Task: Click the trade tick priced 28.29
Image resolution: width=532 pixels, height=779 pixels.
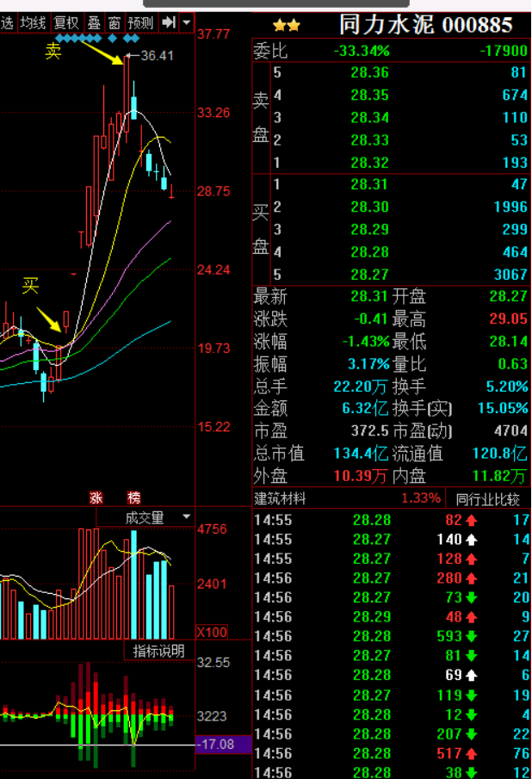Action: pos(392,616)
